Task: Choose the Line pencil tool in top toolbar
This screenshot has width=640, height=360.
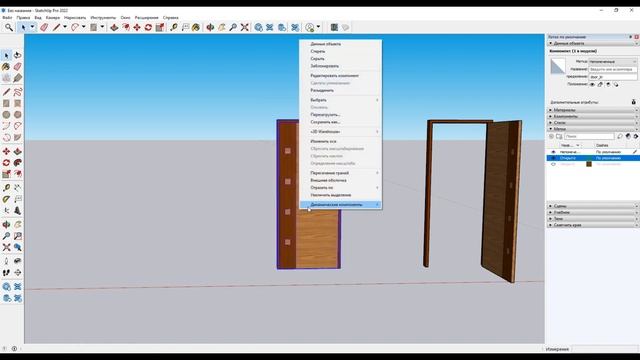Action: 56,27
